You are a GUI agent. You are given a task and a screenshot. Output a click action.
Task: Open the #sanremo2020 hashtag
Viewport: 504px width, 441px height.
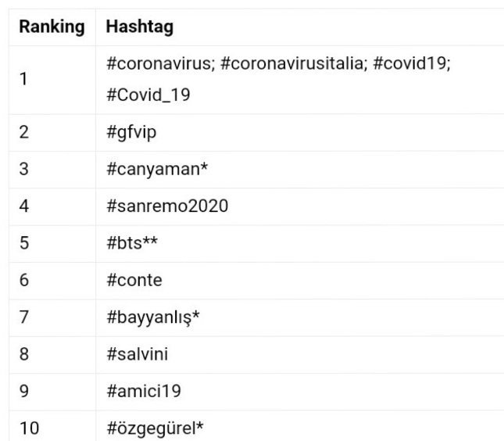click(x=167, y=206)
